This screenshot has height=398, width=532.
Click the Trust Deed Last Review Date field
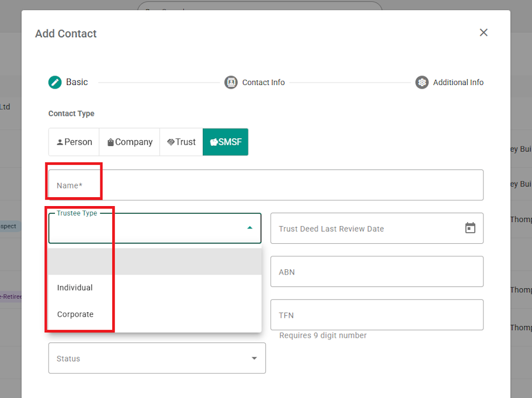point(377,228)
